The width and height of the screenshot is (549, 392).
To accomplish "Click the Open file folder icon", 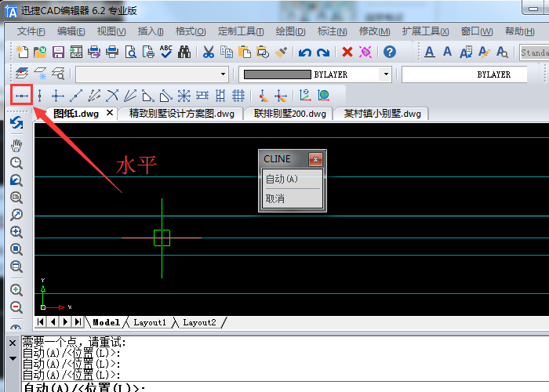I will pos(40,52).
